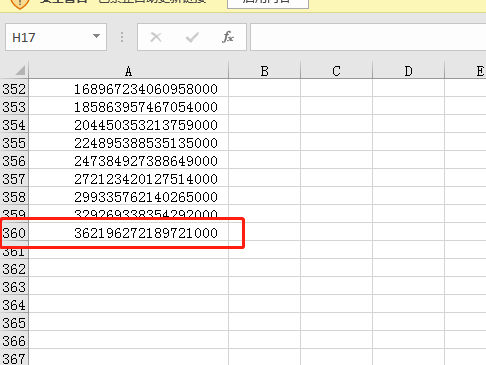The width and height of the screenshot is (486, 365).
Task: Open Insert Function fx dialog
Action: [x=228, y=37]
